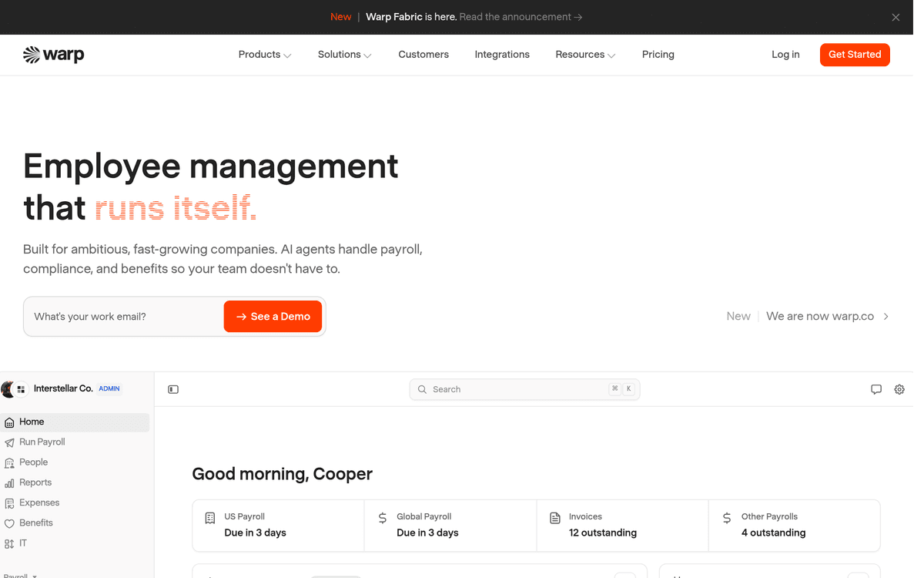Click the People icon in sidebar
Viewport: 924px width, 578px height.
(x=9, y=463)
